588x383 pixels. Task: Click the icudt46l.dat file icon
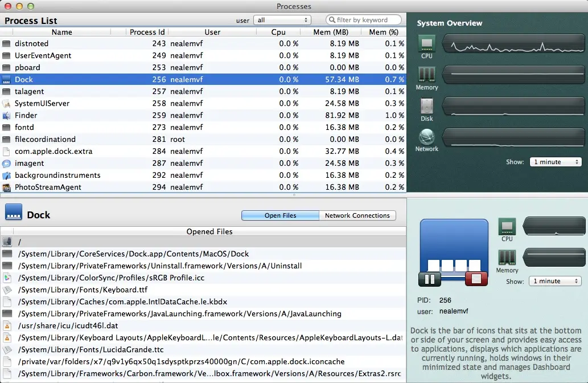(x=7, y=326)
